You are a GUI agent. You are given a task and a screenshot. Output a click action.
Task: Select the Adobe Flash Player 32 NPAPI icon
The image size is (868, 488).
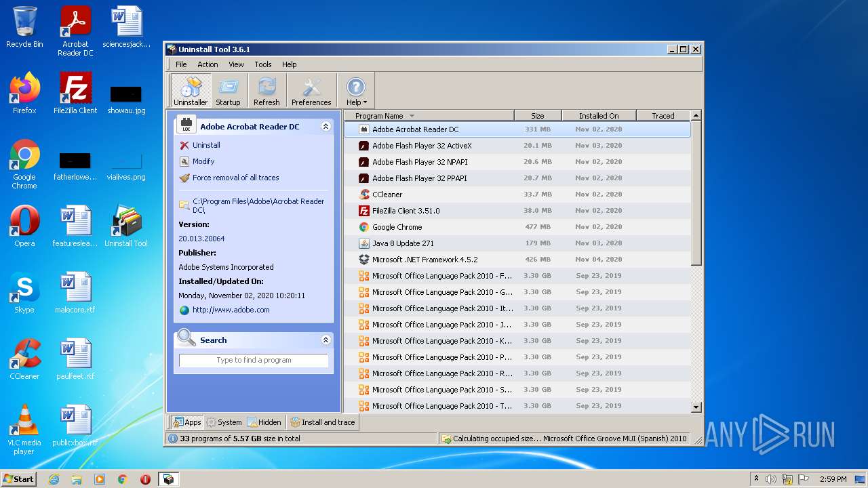(x=364, y=162)
